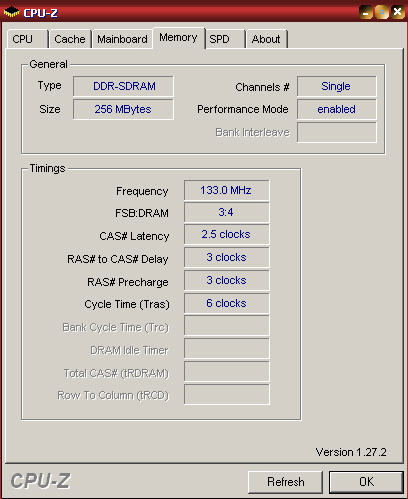Click the Single channels value
The height and width of the screenshot is (499, 408).
tap(337, 86)
